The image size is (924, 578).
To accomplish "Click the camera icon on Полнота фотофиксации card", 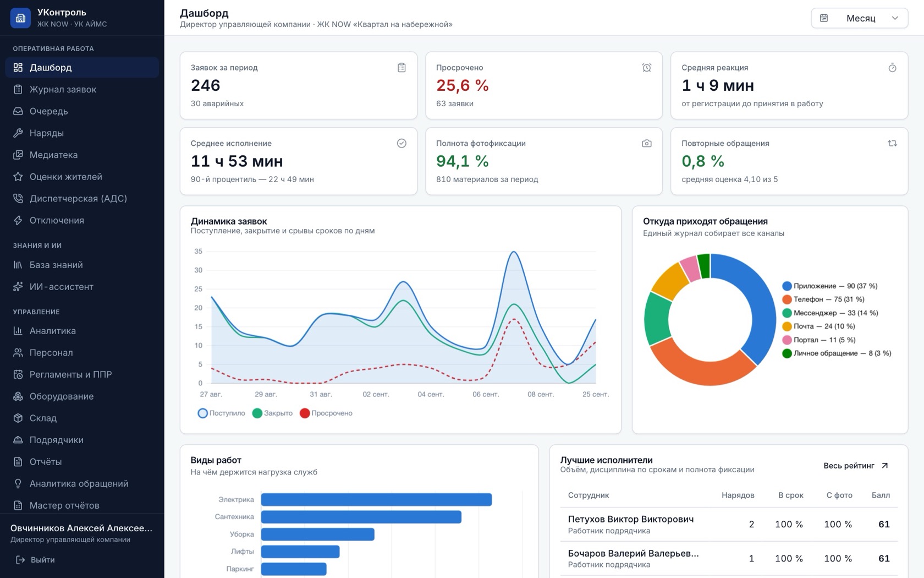I will pos(647,143).
